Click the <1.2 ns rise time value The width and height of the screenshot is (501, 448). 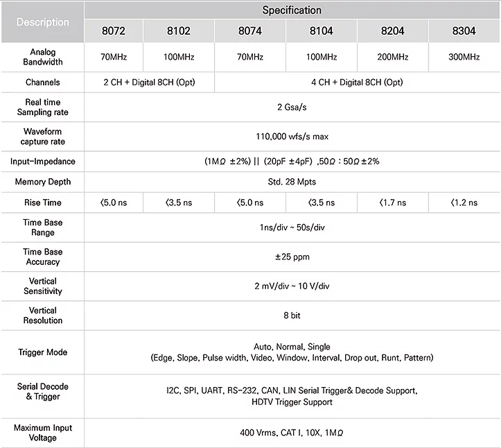[464, 203]
